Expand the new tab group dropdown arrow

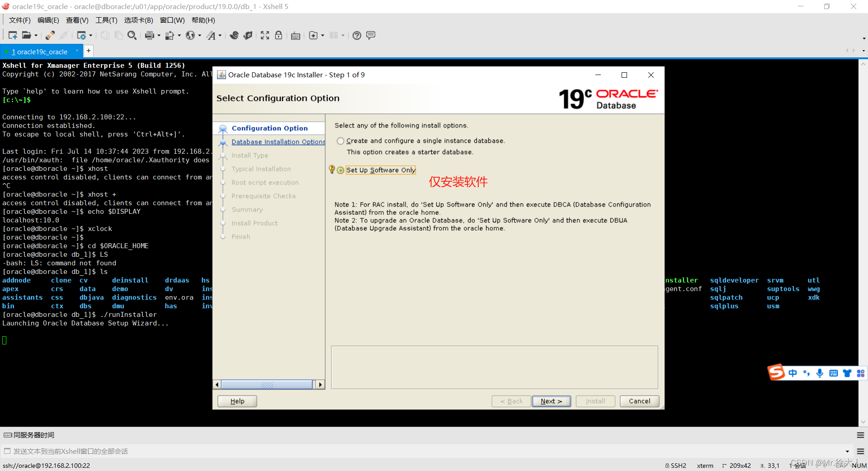(x=322, y=36)
